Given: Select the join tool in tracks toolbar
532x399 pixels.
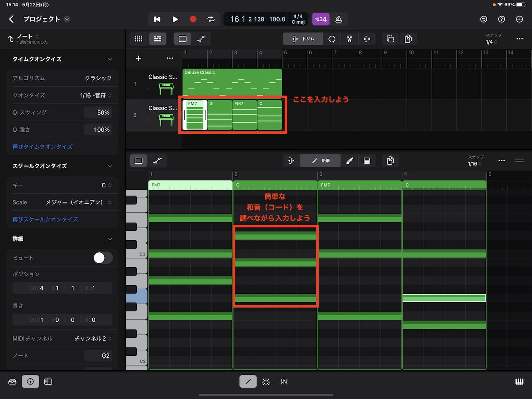Looking at the screenshot, I should (367, 39).
